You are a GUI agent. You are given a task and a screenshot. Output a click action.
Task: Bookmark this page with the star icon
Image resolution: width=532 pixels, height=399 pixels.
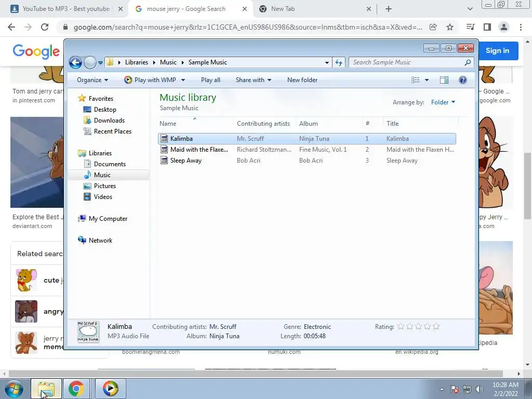click(450, 27)
